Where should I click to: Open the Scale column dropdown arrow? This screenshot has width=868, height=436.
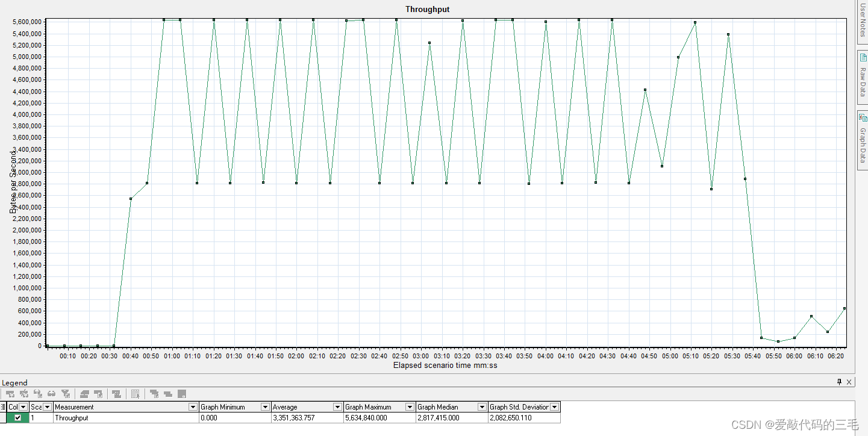47,406
